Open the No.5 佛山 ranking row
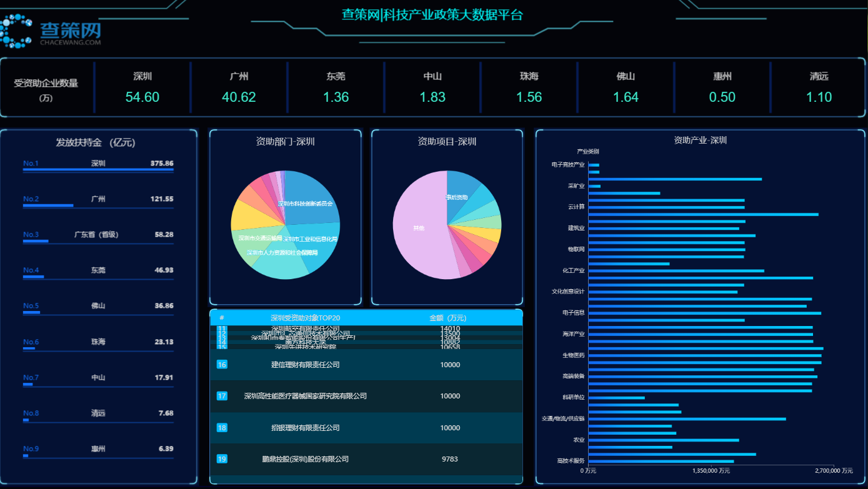868x489 pixels. pos(98,308)
